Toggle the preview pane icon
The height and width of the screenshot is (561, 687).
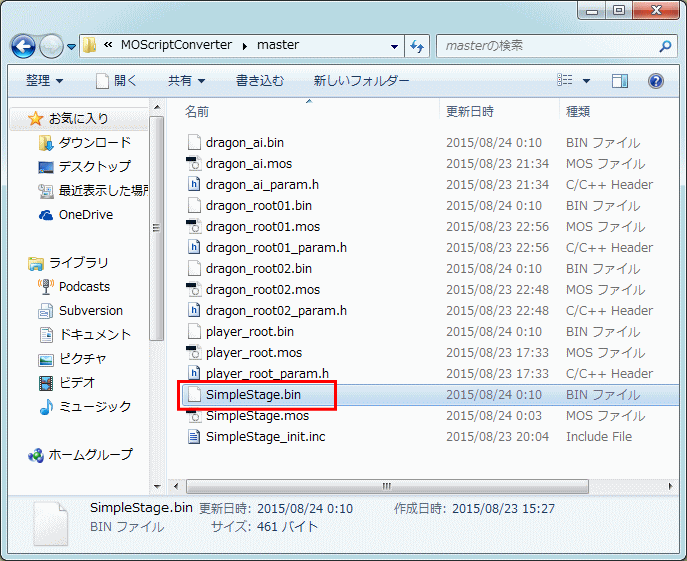point(620,81)
